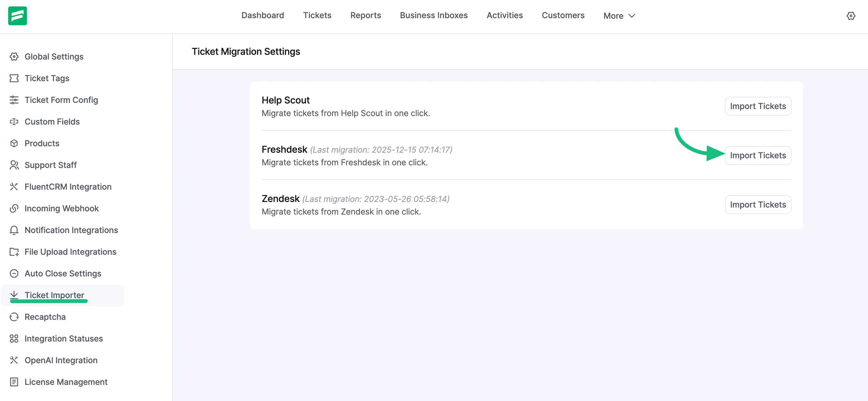Switch to the Tickets tab
Image resolution: width=868 pixels, height=401 pixels.
tap(317, 16)
